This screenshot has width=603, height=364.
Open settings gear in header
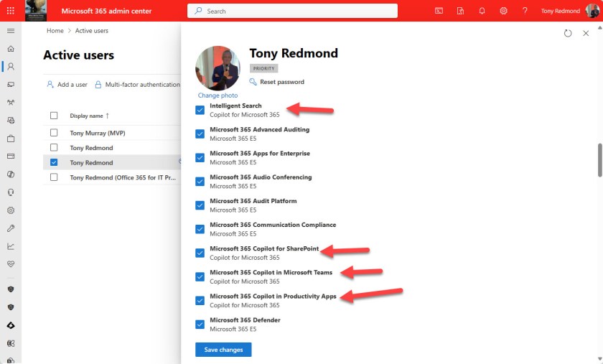tap(503, 11)
